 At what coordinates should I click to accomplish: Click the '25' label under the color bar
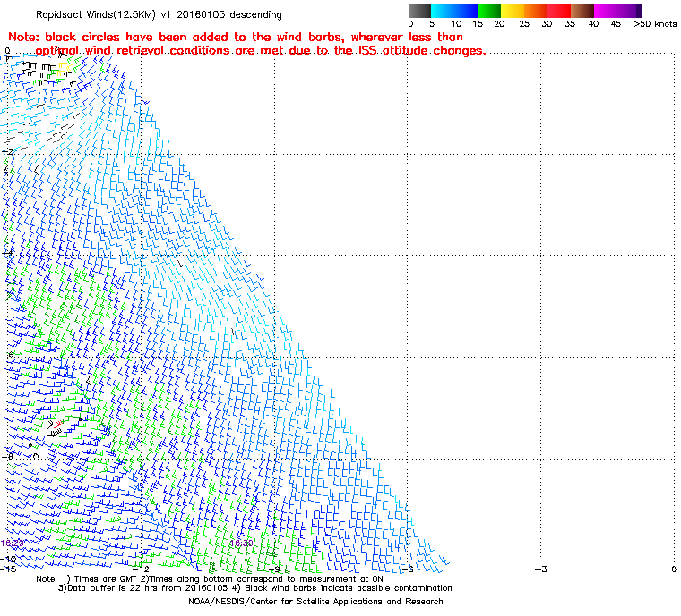[x=524, y=24]
